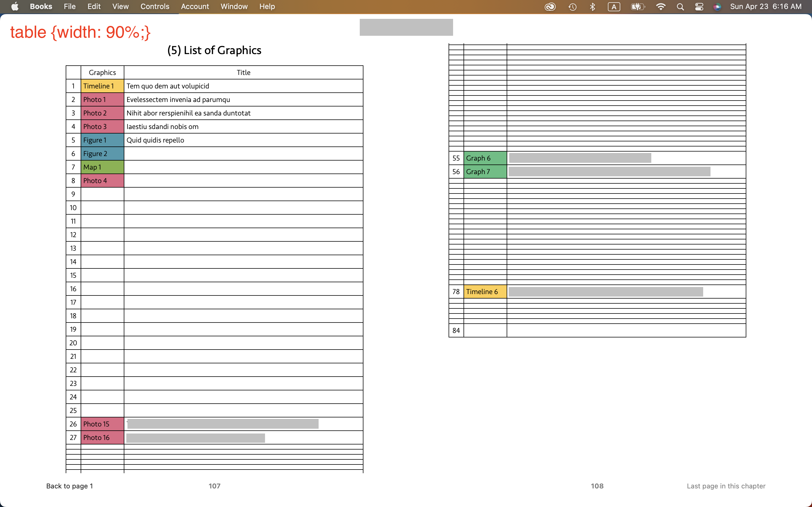Check Time Machine backup status icon
Image resolution: width=812 pixels, height=507 pixels.
(x=572, y=6)
